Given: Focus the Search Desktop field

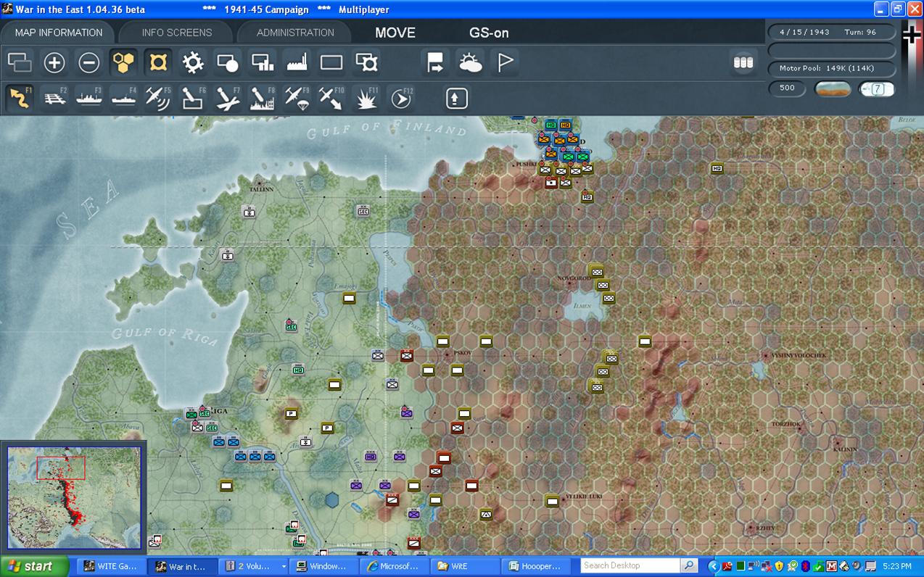Looking at the screenshot, I should 630,565.
